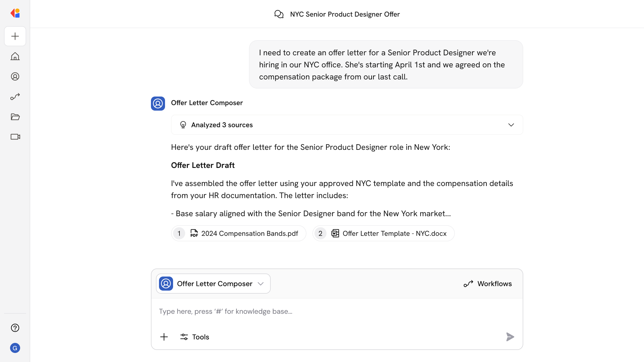Open Tools in the message composer
Screen dimensions: 644x362
(x=194, y=337)
